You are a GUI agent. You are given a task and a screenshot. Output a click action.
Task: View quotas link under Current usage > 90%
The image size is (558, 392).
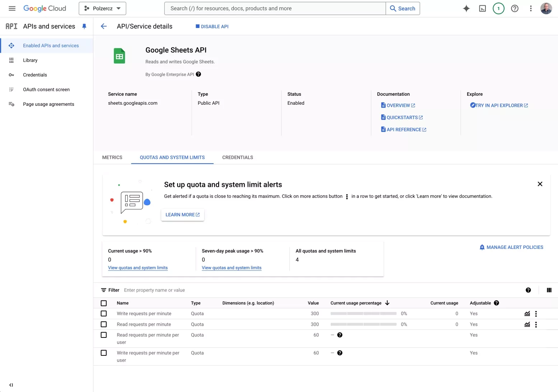coord(138,268)
